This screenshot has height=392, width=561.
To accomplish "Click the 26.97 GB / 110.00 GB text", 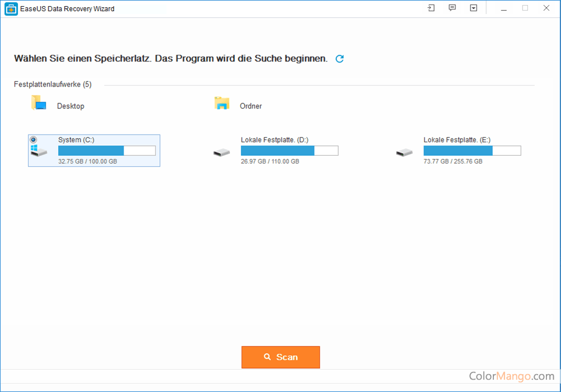I will tap(270, 161).
